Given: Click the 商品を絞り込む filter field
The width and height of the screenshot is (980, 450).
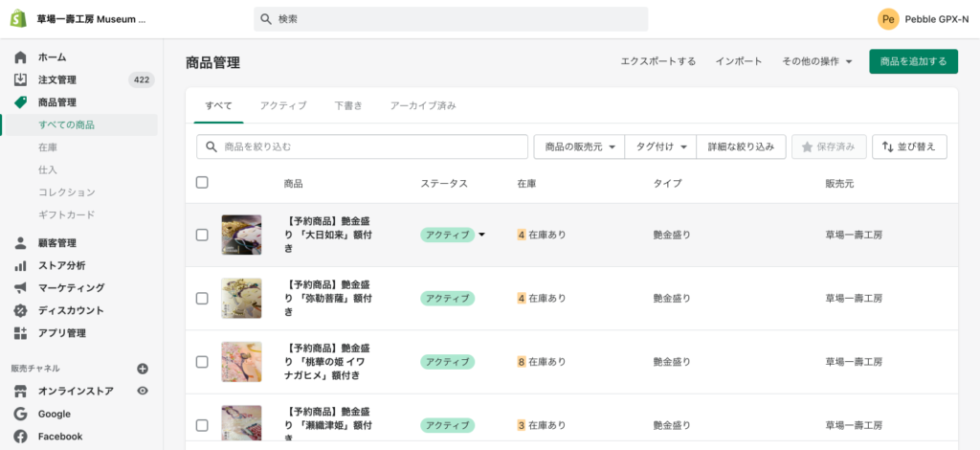Looking at the screenshot, I should tap(363, 146).
